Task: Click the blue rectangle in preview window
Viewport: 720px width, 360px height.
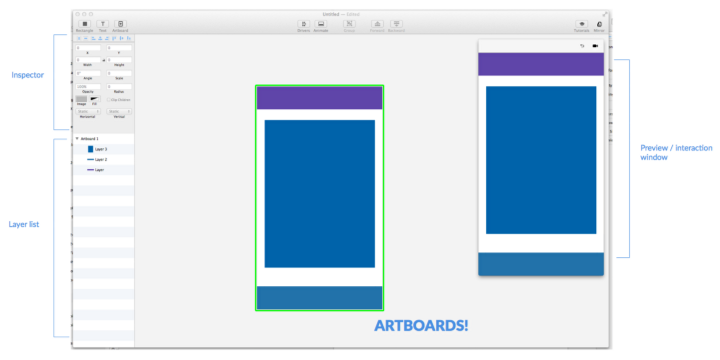Action: pos(541,160)
